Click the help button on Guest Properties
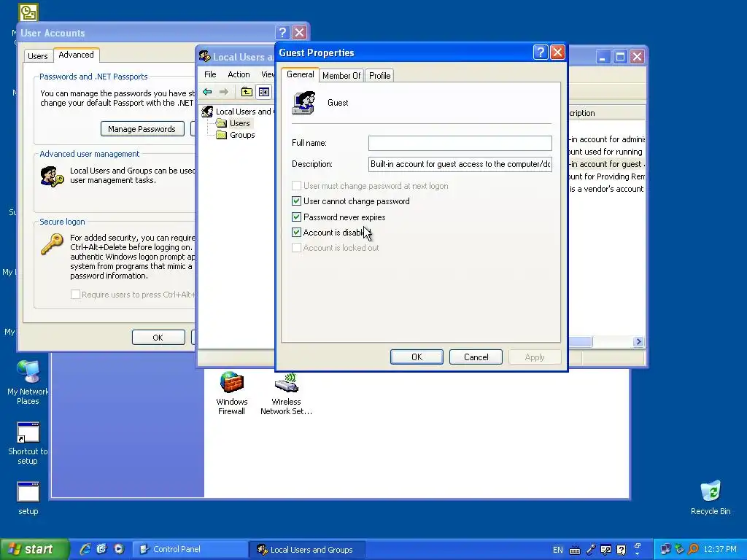This screenshot has height=560, width=747. (x=541, y=52)
